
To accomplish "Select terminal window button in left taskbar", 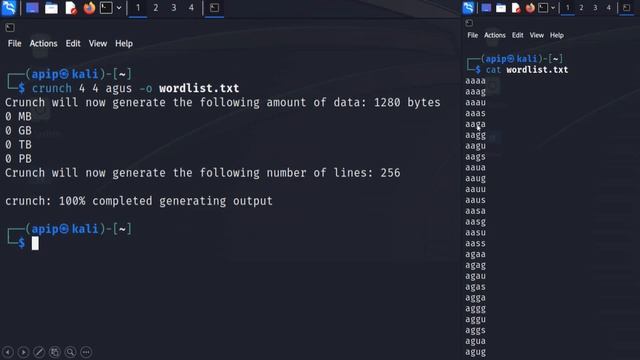I will (214, 8).
